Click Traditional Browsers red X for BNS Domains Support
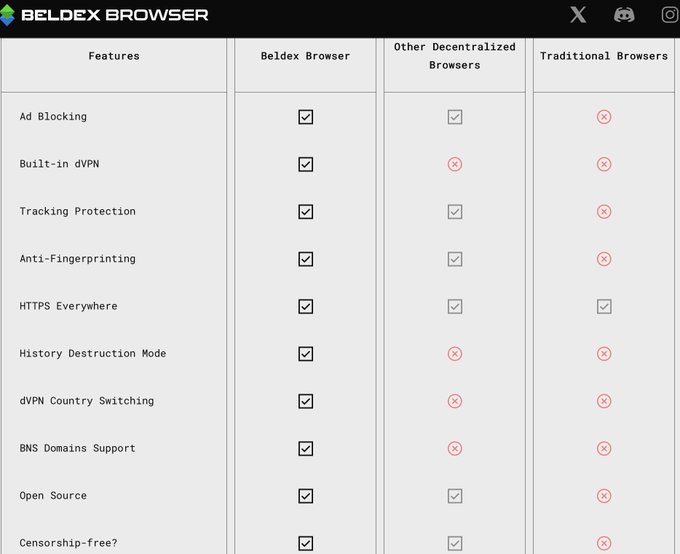 point(604,448)
